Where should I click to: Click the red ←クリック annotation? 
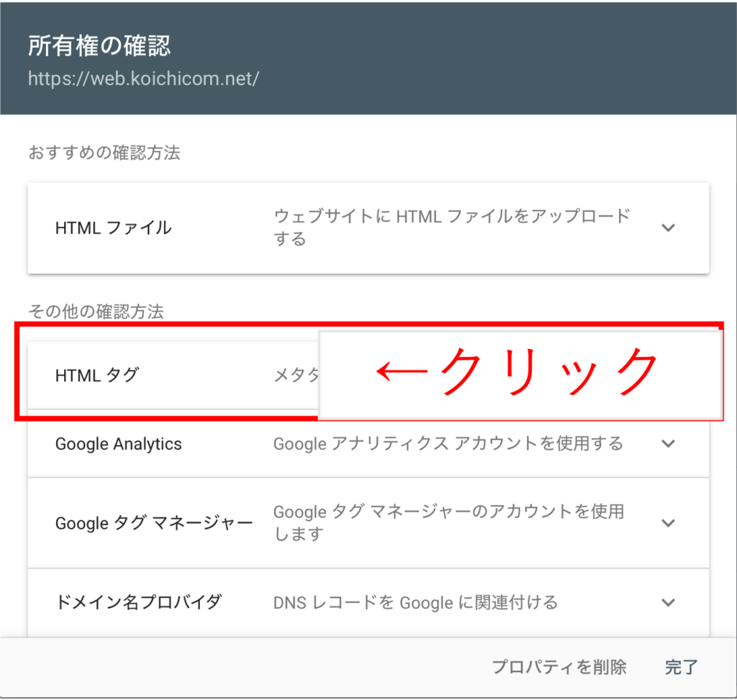tap(518, 373)
